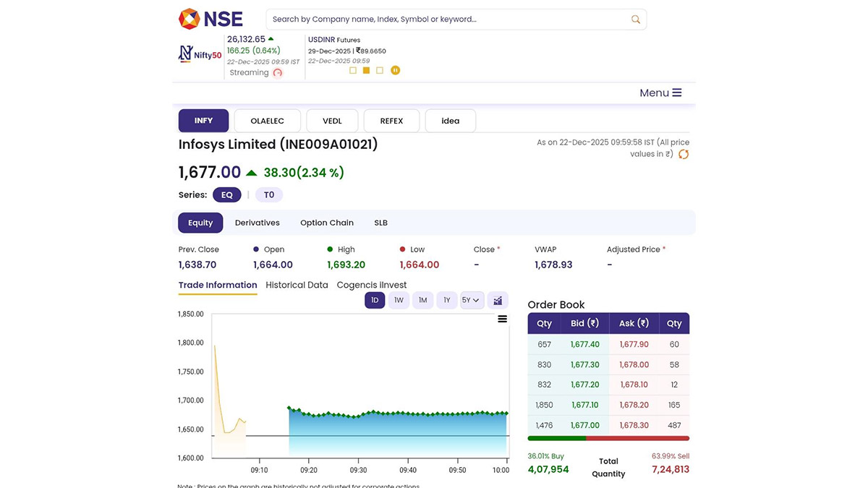This screenshot has width=868, height=488.
Task: Click the streaming status icon
Action: 277,73
